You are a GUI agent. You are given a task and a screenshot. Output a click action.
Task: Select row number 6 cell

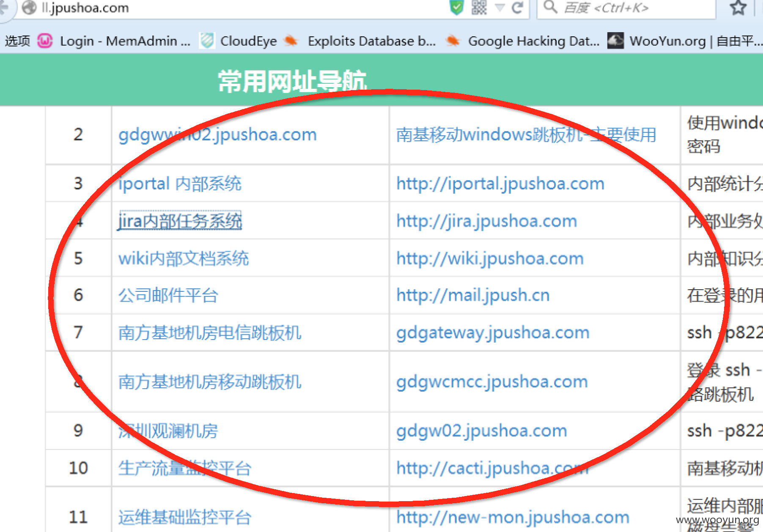pyautogui.click(x=78, y=295)
